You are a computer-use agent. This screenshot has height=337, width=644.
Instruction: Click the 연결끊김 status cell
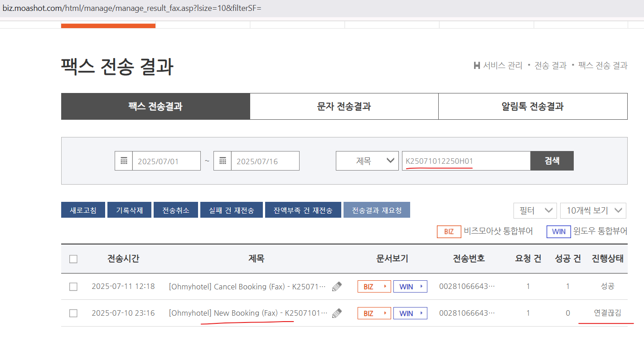608,313
